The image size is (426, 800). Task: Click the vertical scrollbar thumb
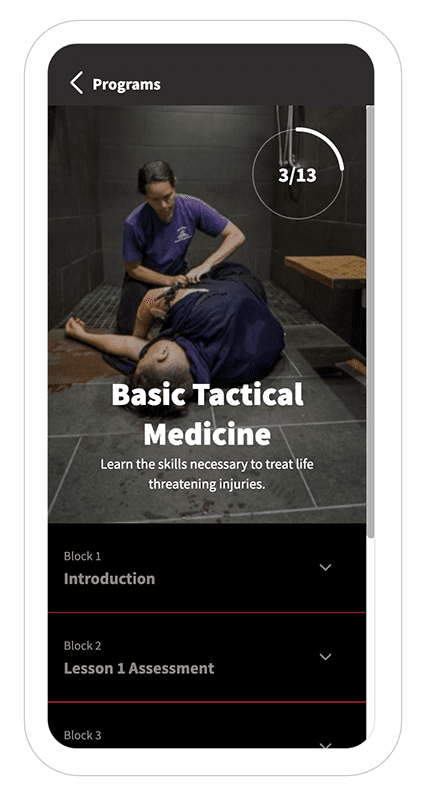370,321
